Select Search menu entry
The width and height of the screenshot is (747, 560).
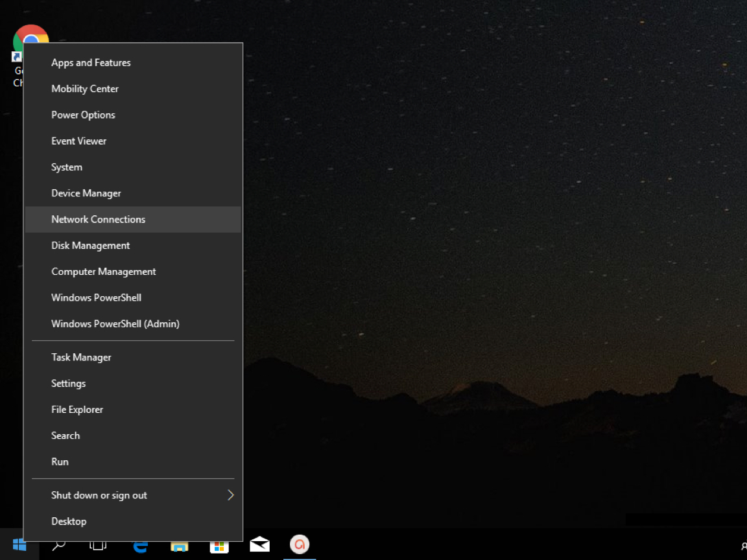pyautogui.click(x=133, y=436)
